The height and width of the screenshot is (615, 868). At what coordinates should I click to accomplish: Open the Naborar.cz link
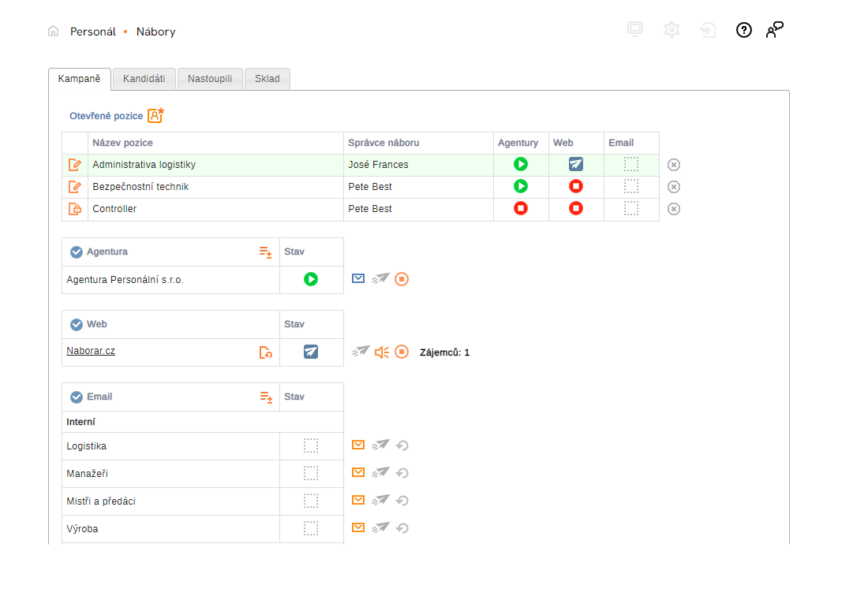tap(91, 351)
